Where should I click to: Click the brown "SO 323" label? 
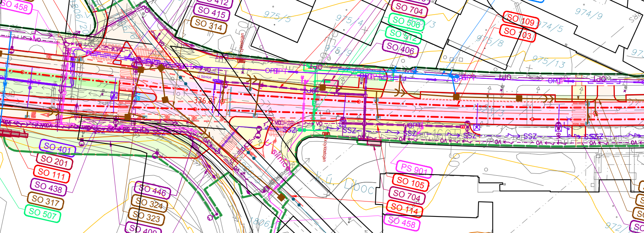[147, 216]
